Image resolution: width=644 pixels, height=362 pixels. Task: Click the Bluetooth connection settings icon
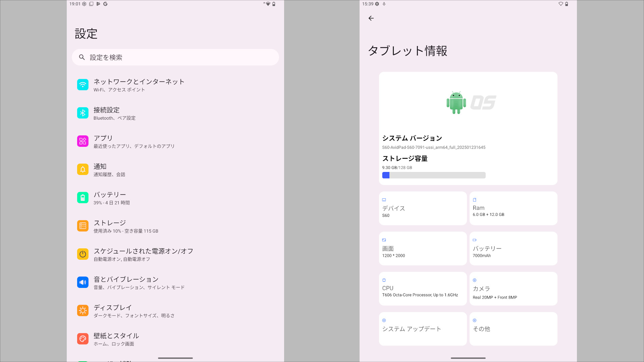point(83,113)
